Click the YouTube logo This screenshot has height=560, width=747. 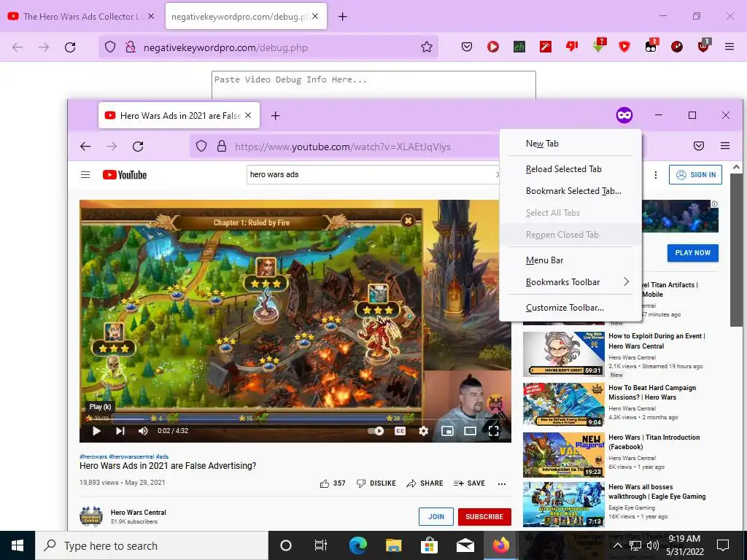(125, 175)
